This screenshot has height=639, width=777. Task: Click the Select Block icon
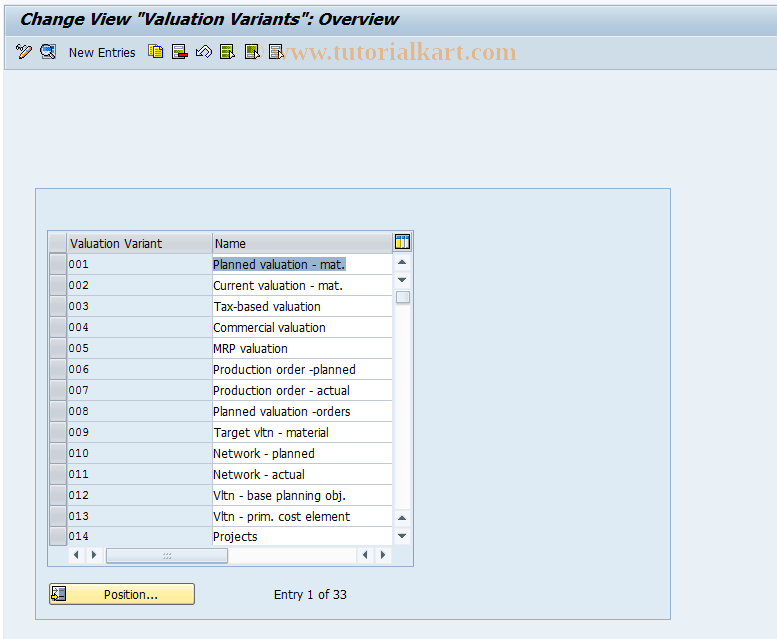pos(252,52)
